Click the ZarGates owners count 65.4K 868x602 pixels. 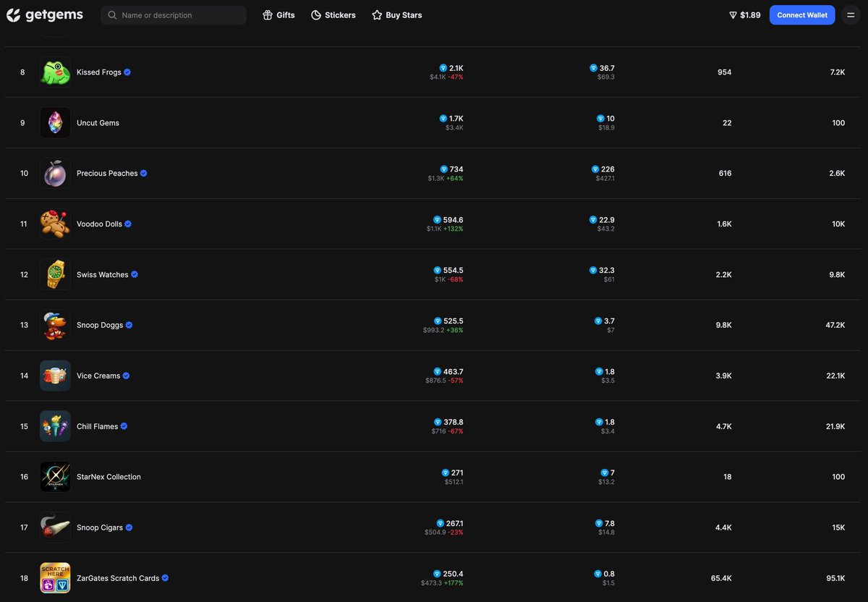pos(721,579)
